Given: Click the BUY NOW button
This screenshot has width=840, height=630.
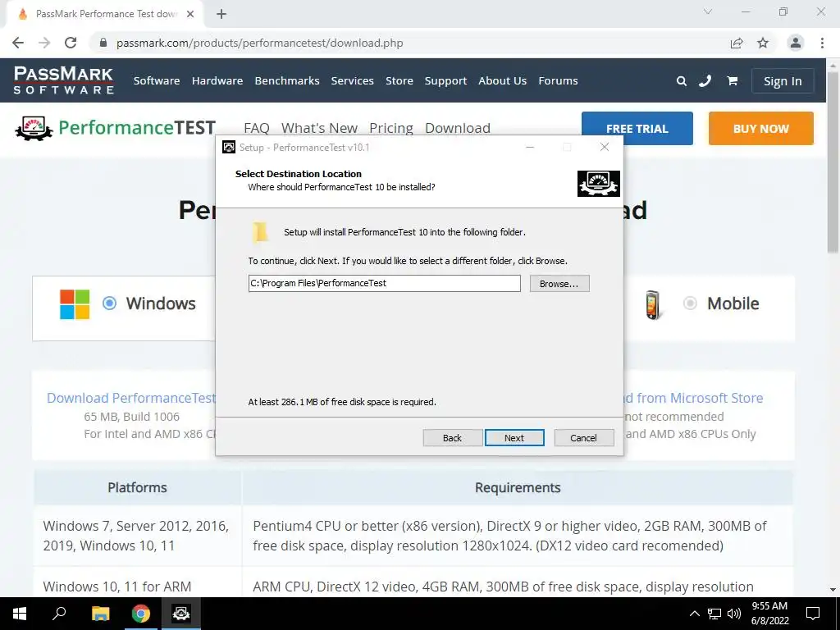Looking at the screenshot, I should pyautogui.click(x=760, y=129).
